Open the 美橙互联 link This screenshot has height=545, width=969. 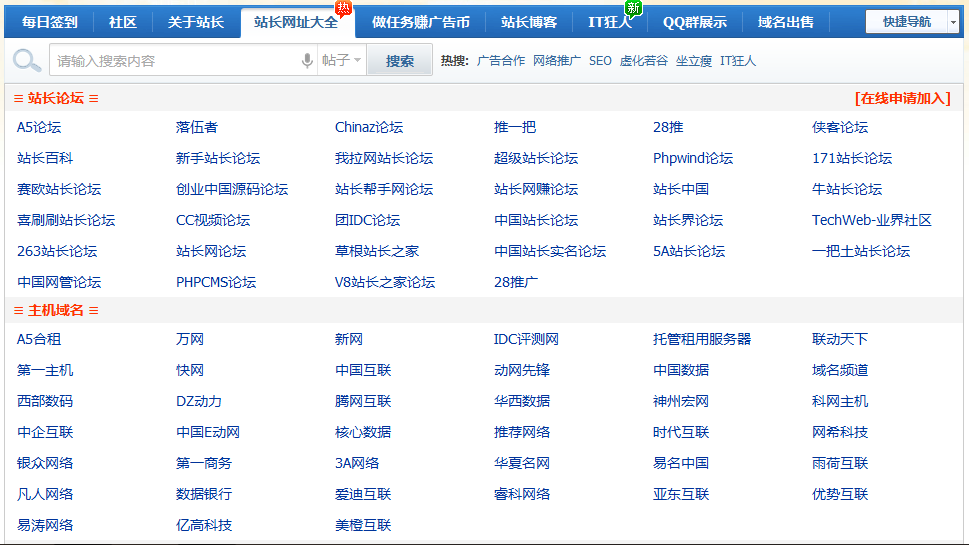[363, 525]
